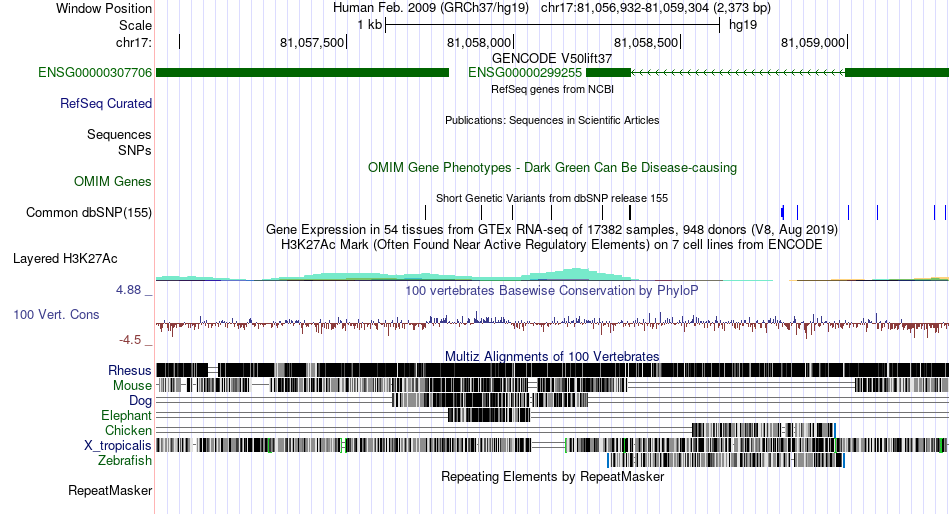Click the ENSG00000307706 gene label
950x514 pixels.
coord(95,73)
